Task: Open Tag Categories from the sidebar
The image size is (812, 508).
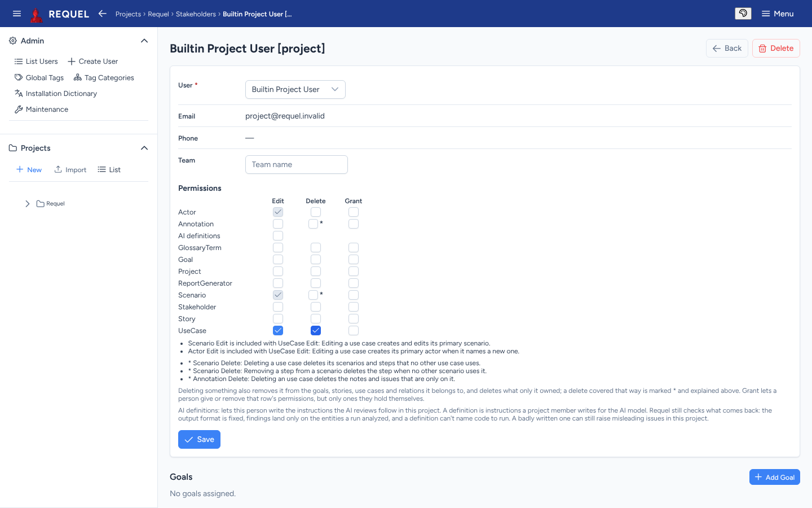Action: (x=104, y=78)
